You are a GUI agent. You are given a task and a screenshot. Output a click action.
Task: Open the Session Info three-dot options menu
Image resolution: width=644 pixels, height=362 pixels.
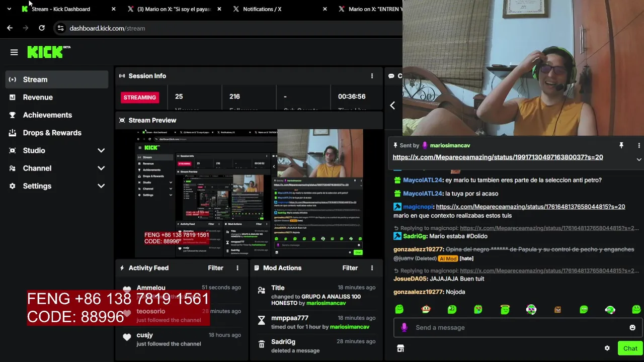pos(372,76)
